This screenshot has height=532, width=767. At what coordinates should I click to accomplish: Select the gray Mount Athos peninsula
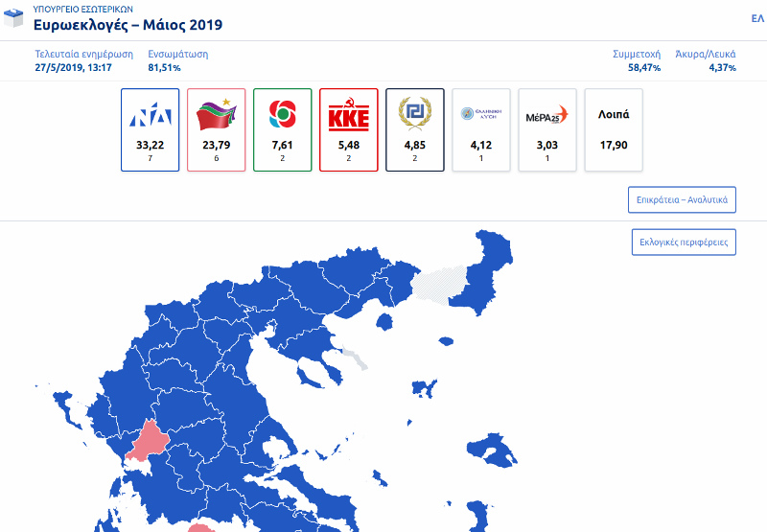pyautogui.click(x=356, y=359)
